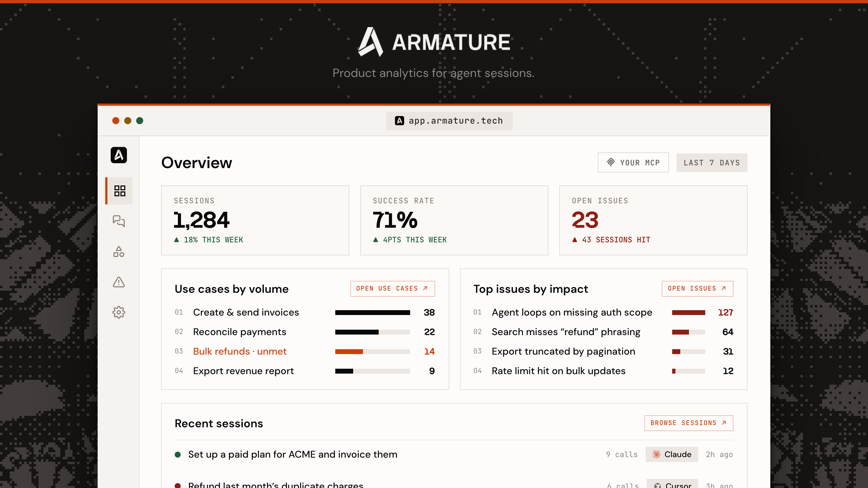868x488 pixels.
Task: Click the Create & send invoices volume bar
Action: (x=372, y=313)
